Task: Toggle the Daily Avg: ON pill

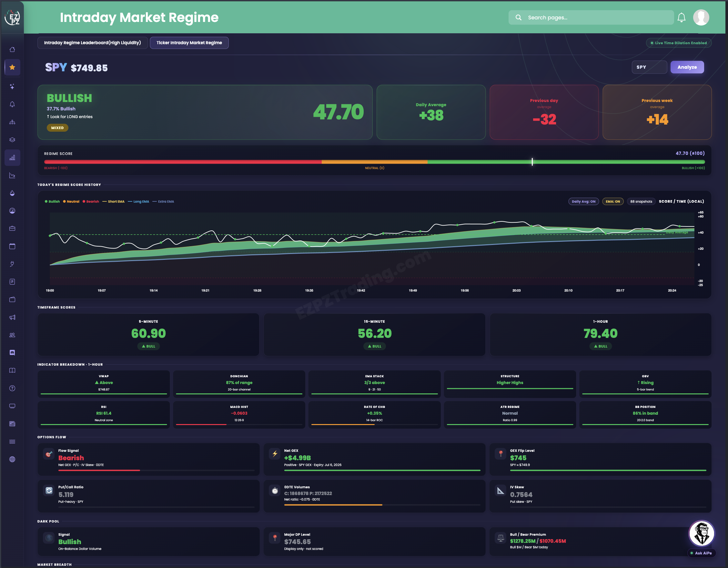Action: pyautogui.click(x=583, y=201)
